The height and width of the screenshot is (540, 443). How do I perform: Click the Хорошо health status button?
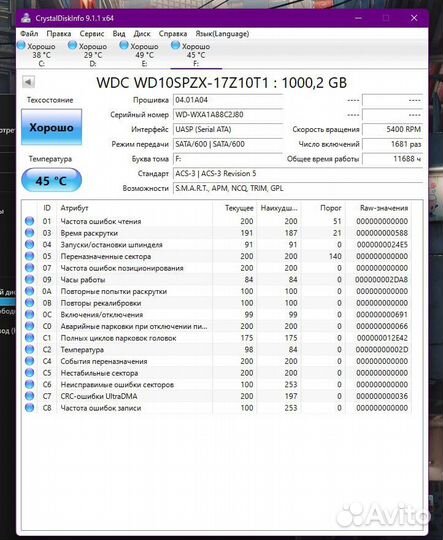tap(51, 127)
